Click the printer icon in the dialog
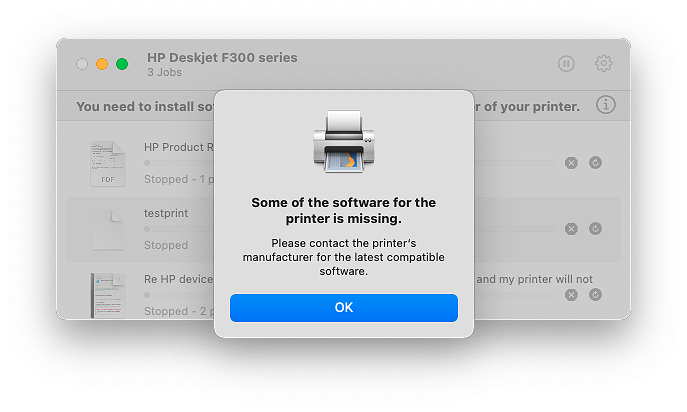The image size is (687, 412). [343, 141]
